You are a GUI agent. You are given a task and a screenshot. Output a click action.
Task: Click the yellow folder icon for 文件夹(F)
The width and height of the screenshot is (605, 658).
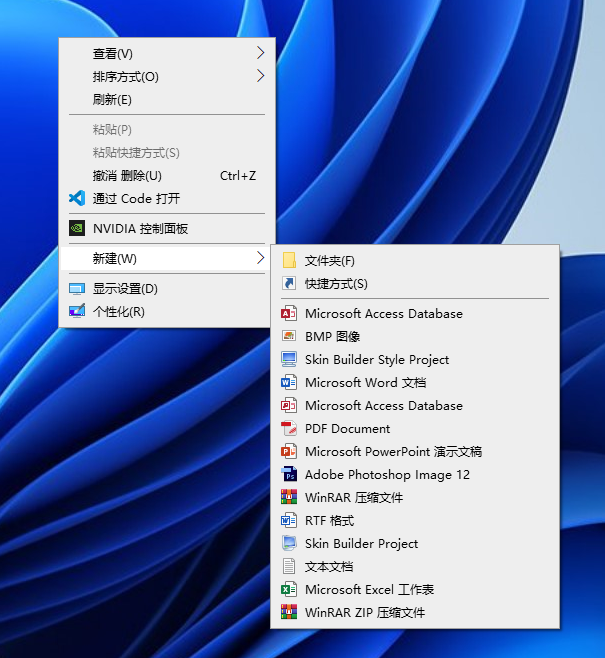[289, 260]
